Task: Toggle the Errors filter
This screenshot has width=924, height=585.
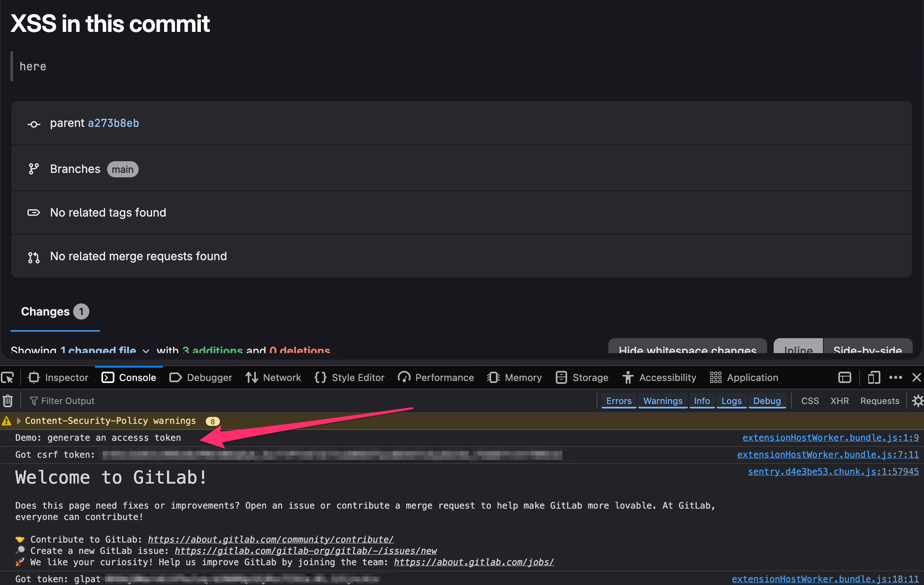Action: [618, 401]
